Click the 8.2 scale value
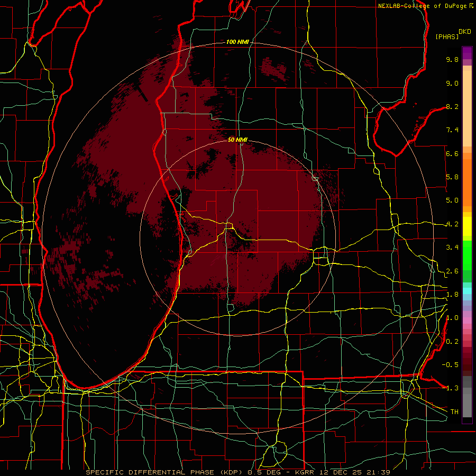Screen dimensions: 476x476 452,106
